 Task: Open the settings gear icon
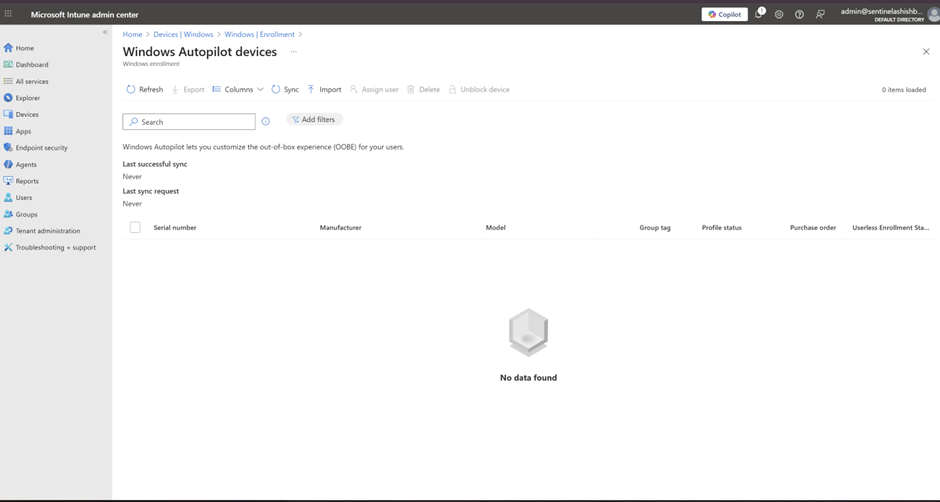click(779, 15)
